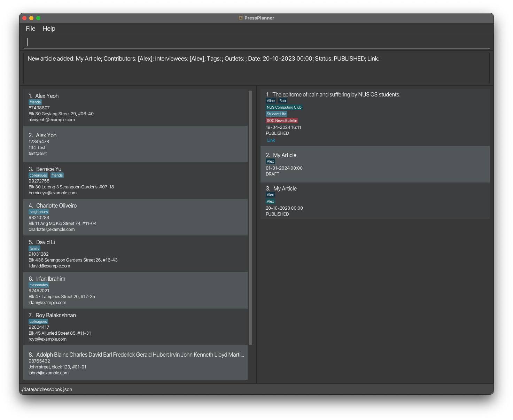Click the classmates tag on Irfan Ibrahim
513x420 pixels.
[x=39, y=285]
